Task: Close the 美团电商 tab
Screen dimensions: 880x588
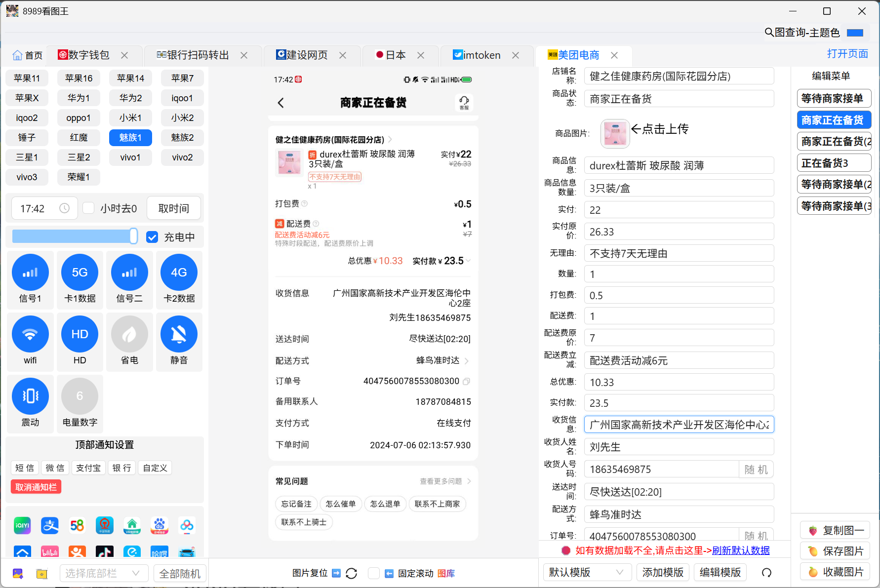Action: click(x=614, y=55)
